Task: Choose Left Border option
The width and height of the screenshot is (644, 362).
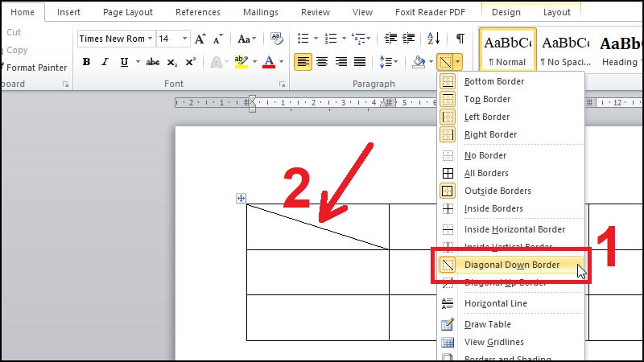Action: [511, 117]
